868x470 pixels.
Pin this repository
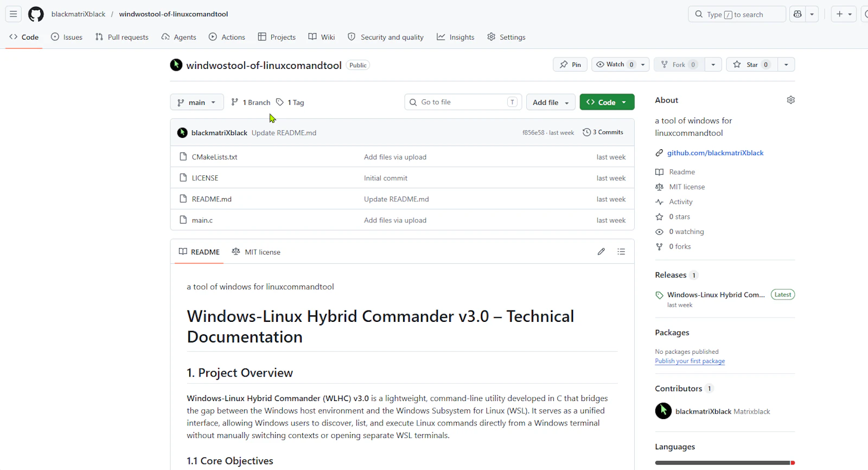pyautogui.click(x=570, y=65)
